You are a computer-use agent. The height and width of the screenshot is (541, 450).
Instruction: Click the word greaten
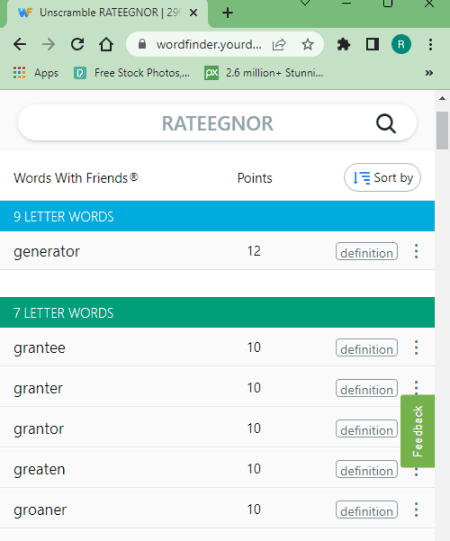pos(39,469)
